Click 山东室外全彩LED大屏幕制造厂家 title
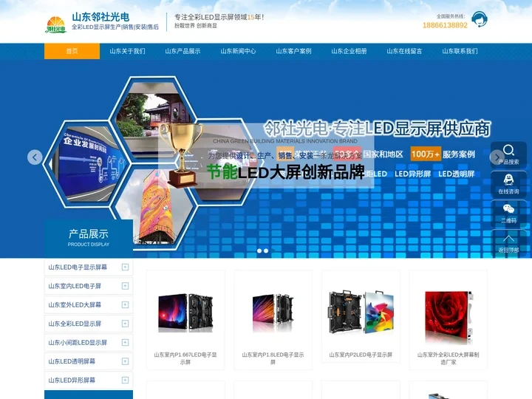Screen dimensions: 532x399 (449, 358)
